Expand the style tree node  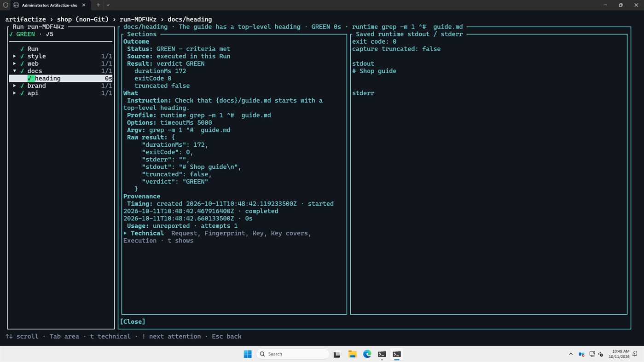click(15, 56)
